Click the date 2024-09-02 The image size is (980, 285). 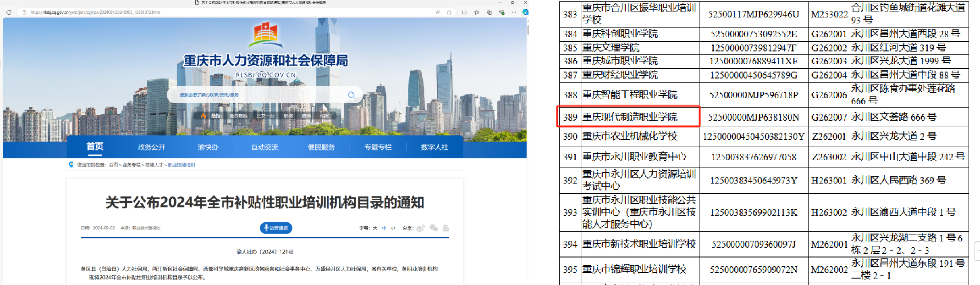(x=104, y=228)
